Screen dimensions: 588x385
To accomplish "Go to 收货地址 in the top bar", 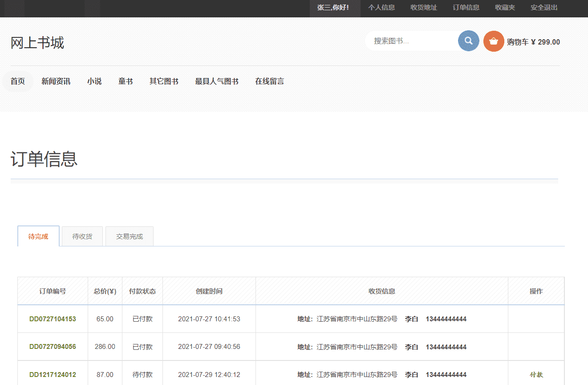I will pyautogui.click(x=424, y=8).
